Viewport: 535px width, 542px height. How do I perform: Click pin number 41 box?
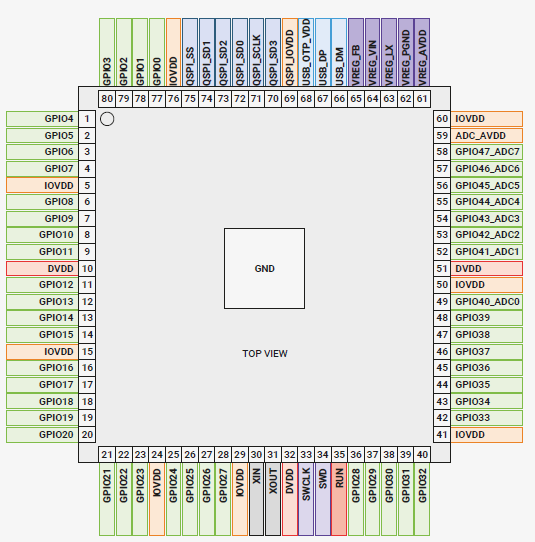pos(442,434)
